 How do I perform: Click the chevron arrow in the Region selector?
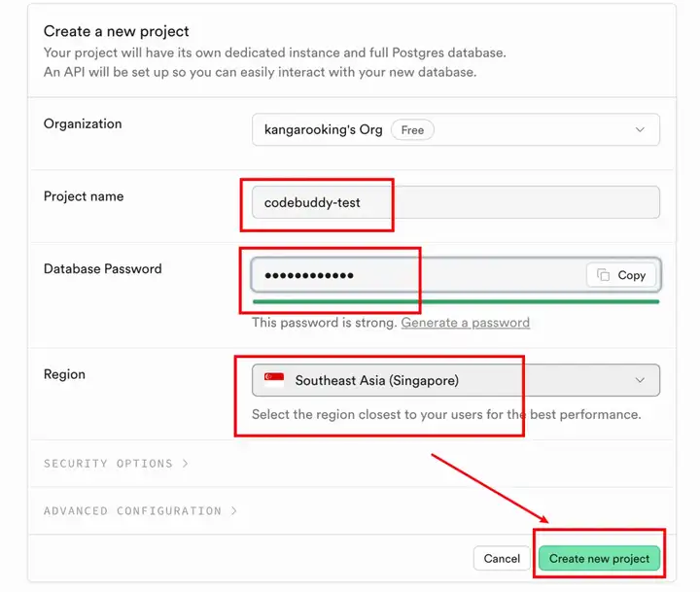pyautogui.click(x=640, y=380)
